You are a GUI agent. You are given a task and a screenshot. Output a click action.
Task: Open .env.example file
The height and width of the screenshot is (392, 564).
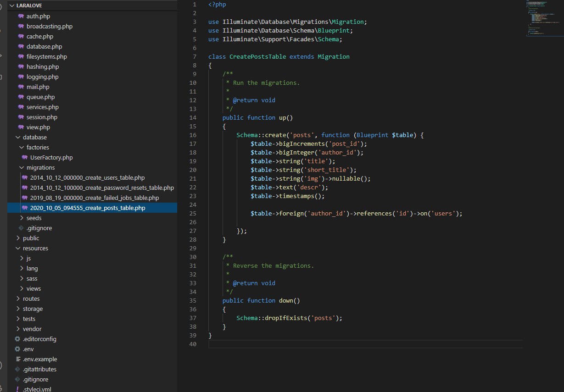click(x=40, y=359)
